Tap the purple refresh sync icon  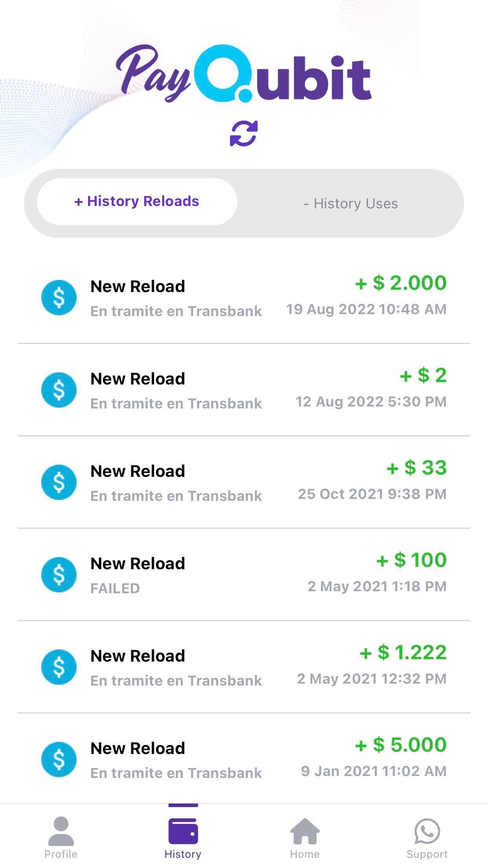pos(244,134)
